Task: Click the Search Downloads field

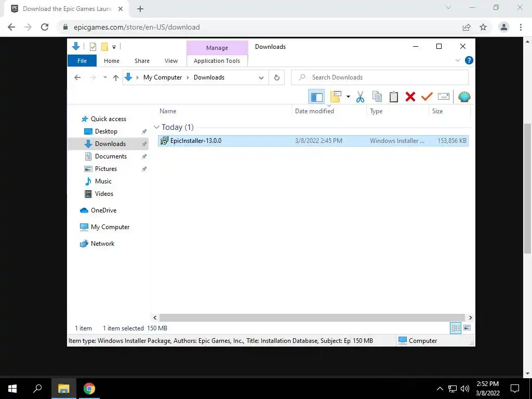Action: point(380,77)
